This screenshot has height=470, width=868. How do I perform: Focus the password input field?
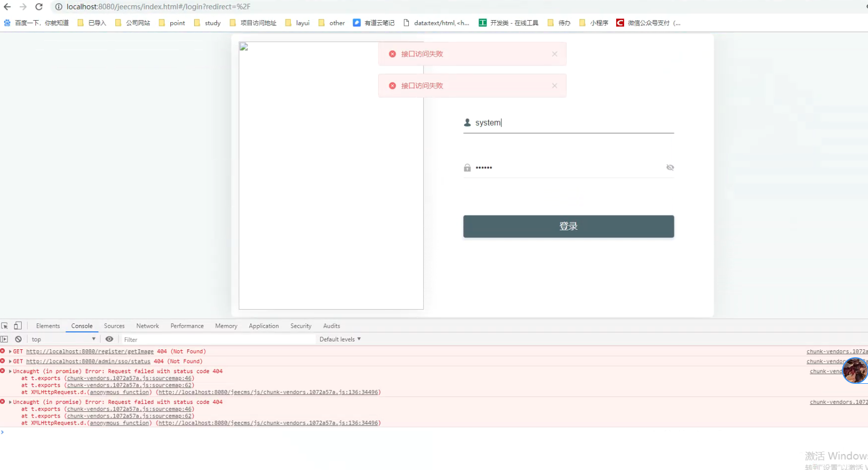tap(569, 168)
